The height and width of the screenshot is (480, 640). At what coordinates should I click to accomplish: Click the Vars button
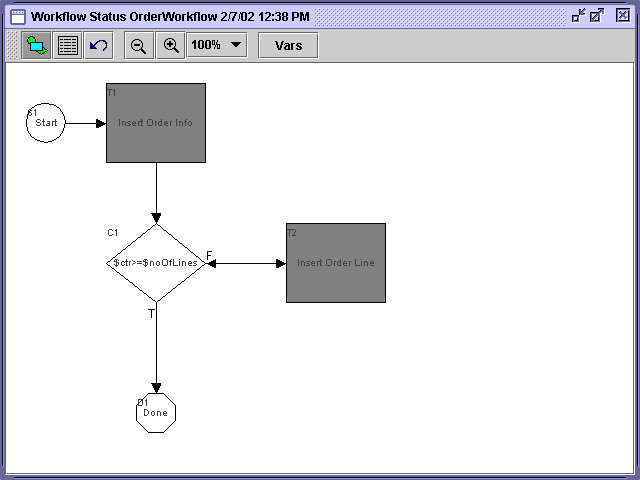288,45
